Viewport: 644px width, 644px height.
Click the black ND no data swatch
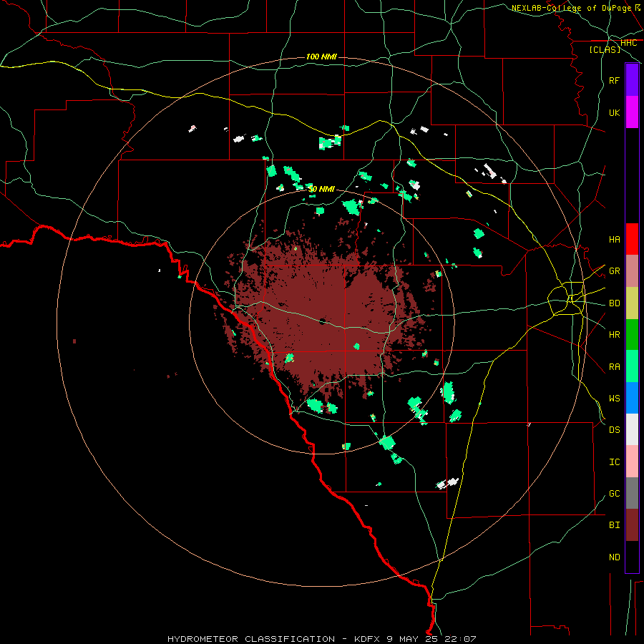coord(632,557)
